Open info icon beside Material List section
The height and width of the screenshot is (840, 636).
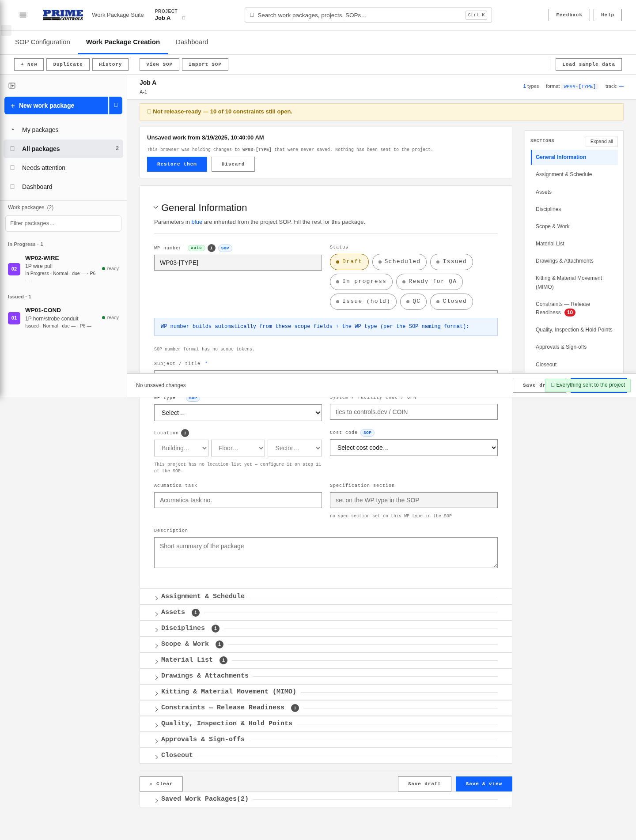[223, 660]
